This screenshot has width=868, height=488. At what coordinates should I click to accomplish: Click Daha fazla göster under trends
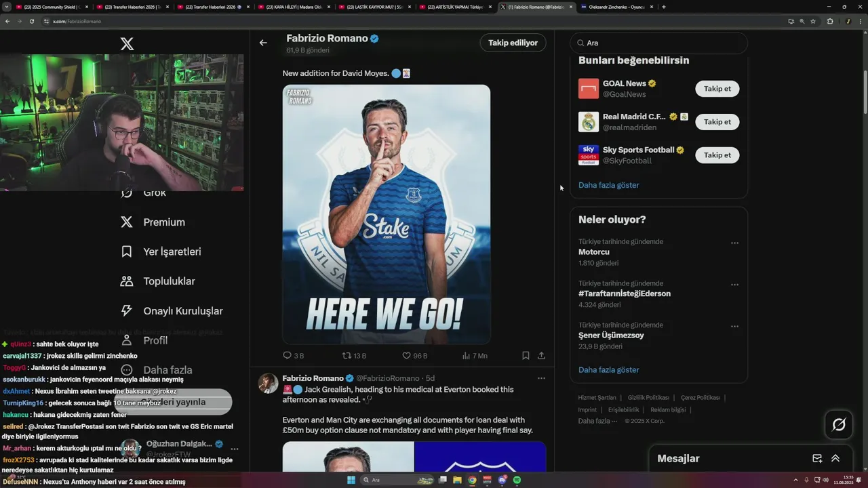pos(608,370)
